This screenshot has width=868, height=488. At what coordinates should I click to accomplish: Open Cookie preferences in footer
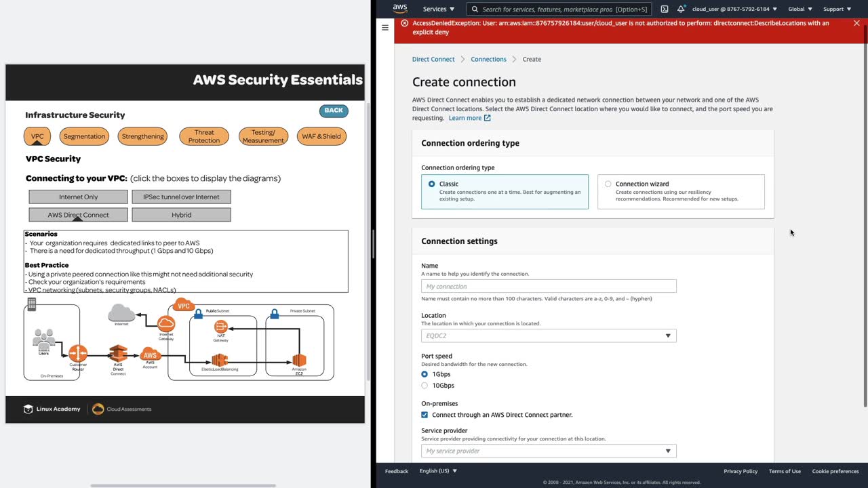click(835, 471)
